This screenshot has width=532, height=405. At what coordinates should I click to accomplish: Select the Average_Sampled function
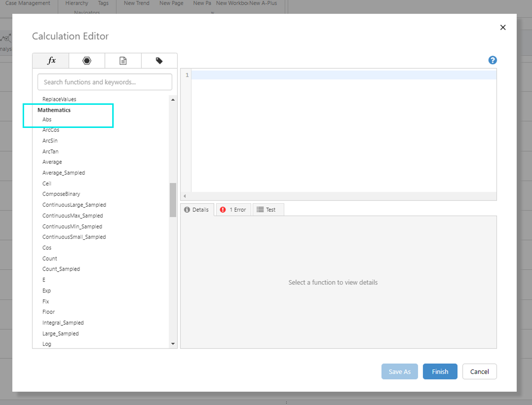[63, 172]
